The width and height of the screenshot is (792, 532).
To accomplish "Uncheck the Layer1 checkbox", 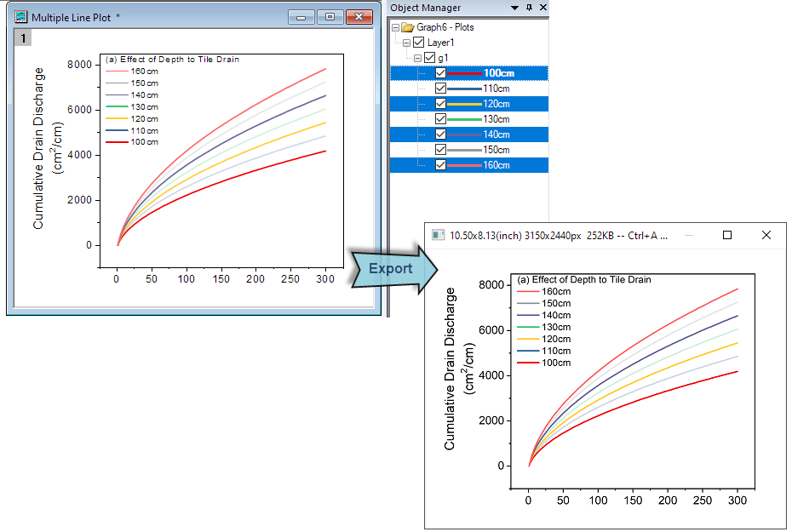I will coord(418,43).
